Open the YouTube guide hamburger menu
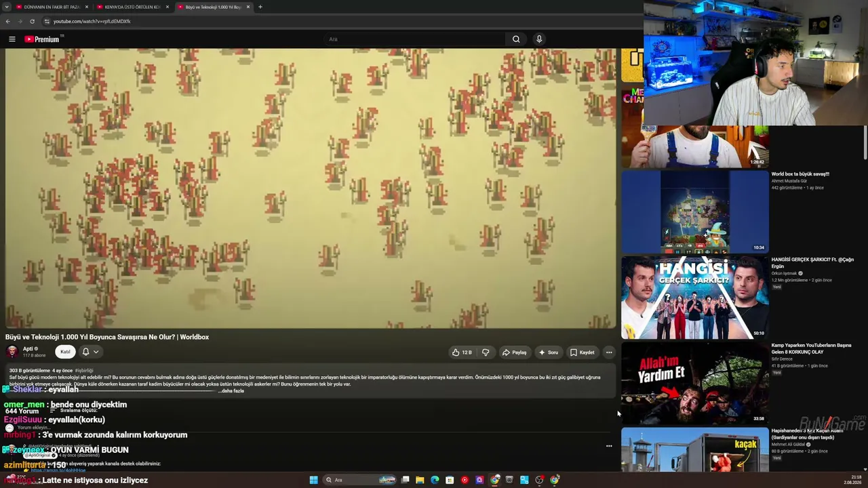 12,39
